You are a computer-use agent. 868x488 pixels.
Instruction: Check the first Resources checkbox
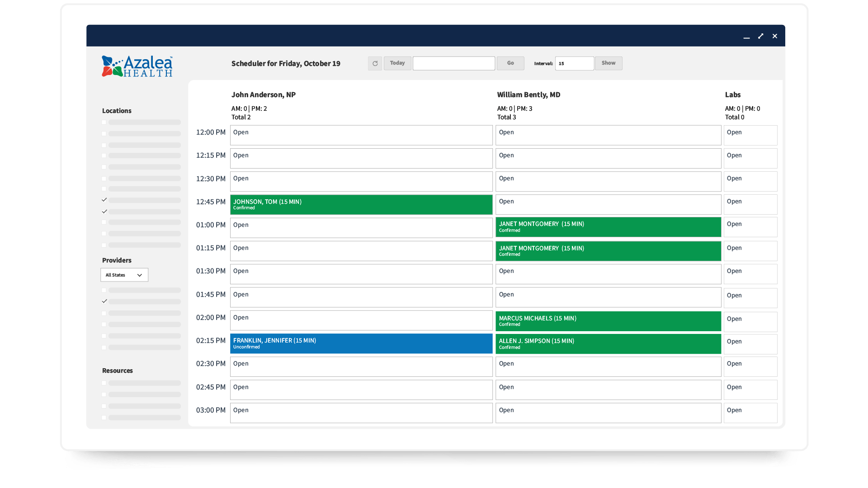pos(104,383)
